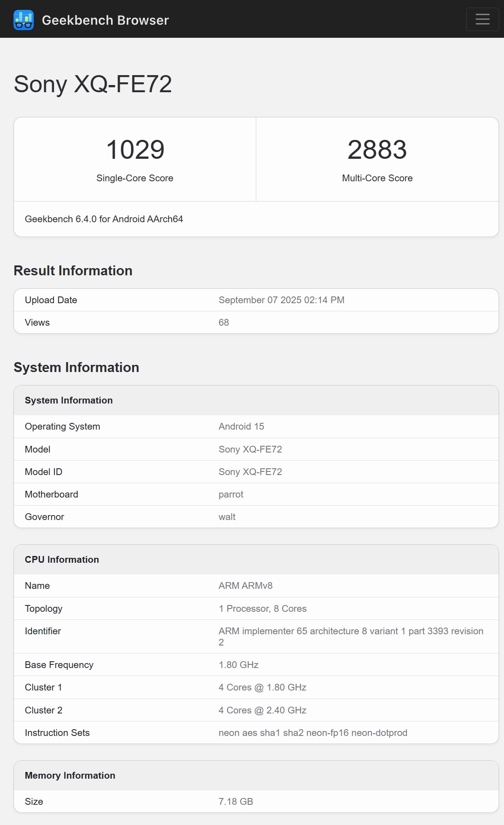Viewport: 504px width, 825px height.
Task: Click the upload date value September 07 2025
Action: click(281, 300)
